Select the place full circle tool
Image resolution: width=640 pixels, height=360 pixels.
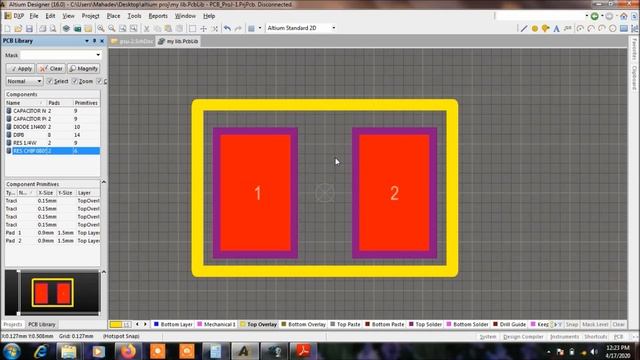point(613,29)
